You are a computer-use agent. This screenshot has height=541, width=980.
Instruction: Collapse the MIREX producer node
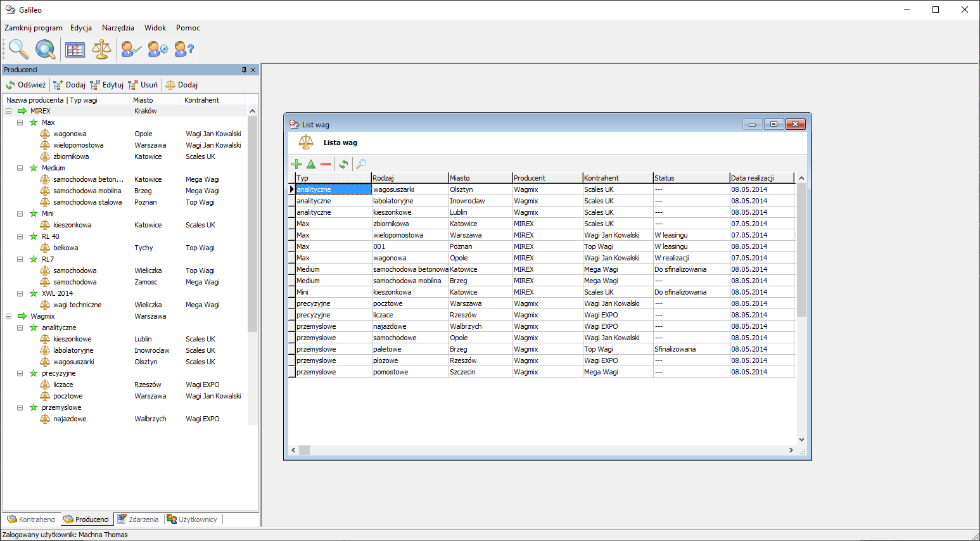(9, 111)
